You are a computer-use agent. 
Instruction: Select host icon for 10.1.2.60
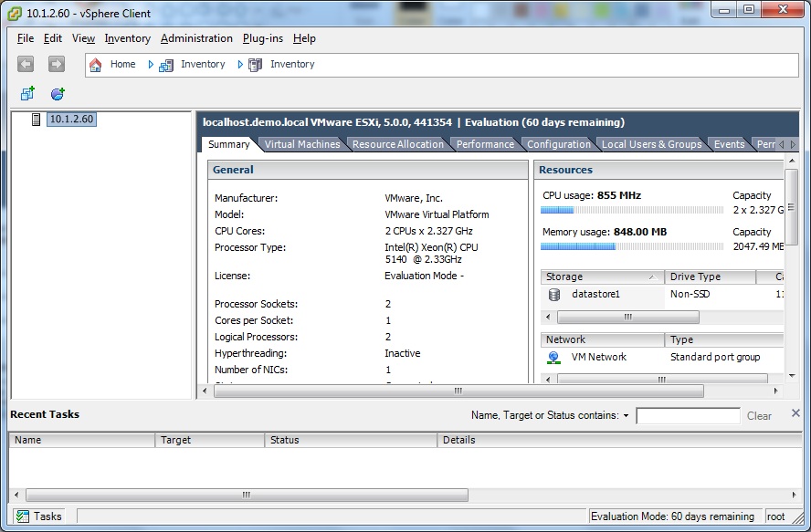tap(36, 120)
